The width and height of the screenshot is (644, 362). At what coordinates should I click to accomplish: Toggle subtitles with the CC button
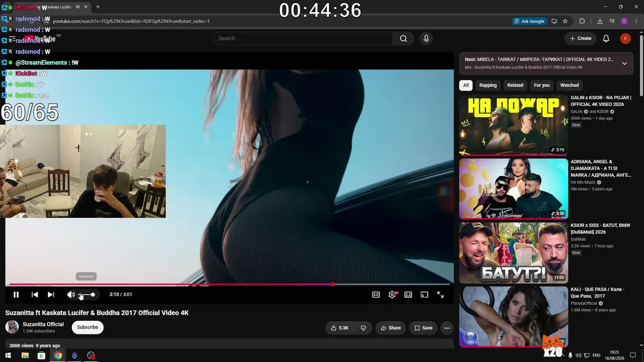(x=376, y=295)
